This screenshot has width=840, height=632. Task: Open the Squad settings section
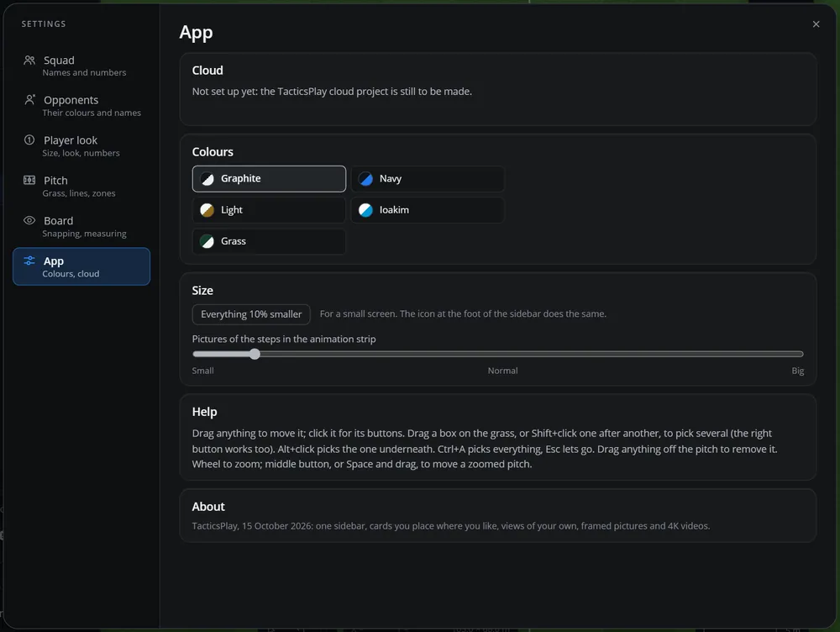pyautogui.click(x=81, y=66)
